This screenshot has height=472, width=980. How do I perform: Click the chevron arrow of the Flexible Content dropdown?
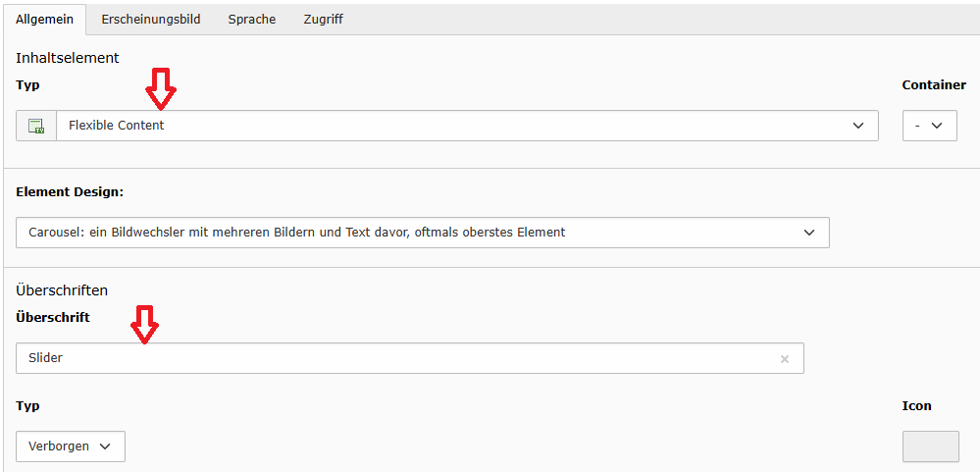[x=858, y=126]
